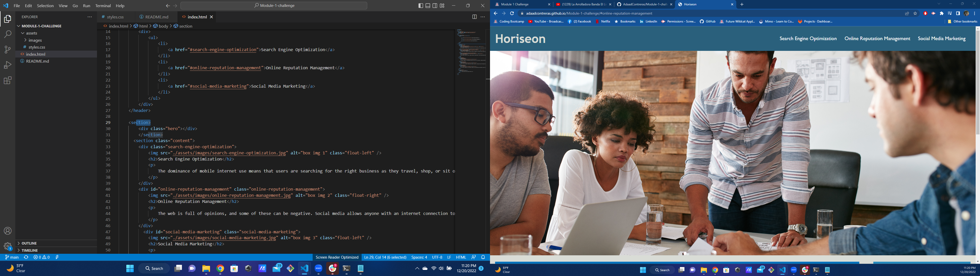Reload the page in the Chrome browser
Viewport: 980px width, 276px height.
[512, 13]
